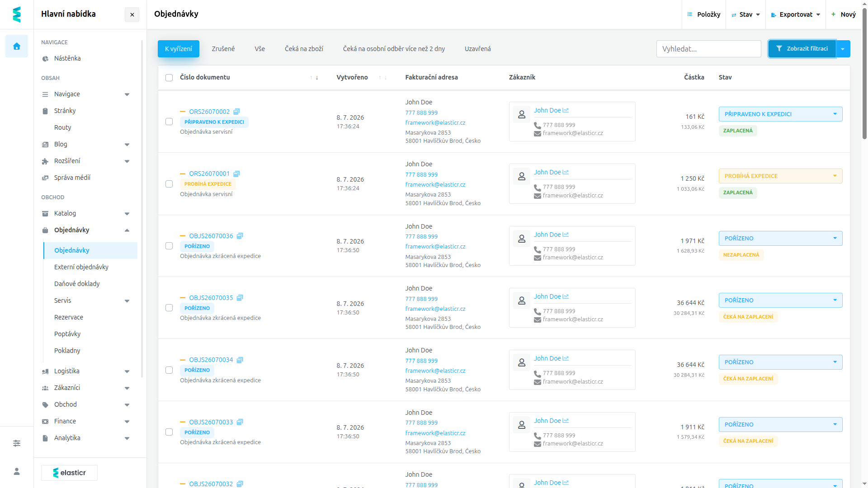Tick checkbox for order ORS26070001
The height and width of the screenshot is (488, 868).
(x=169, y=184)
